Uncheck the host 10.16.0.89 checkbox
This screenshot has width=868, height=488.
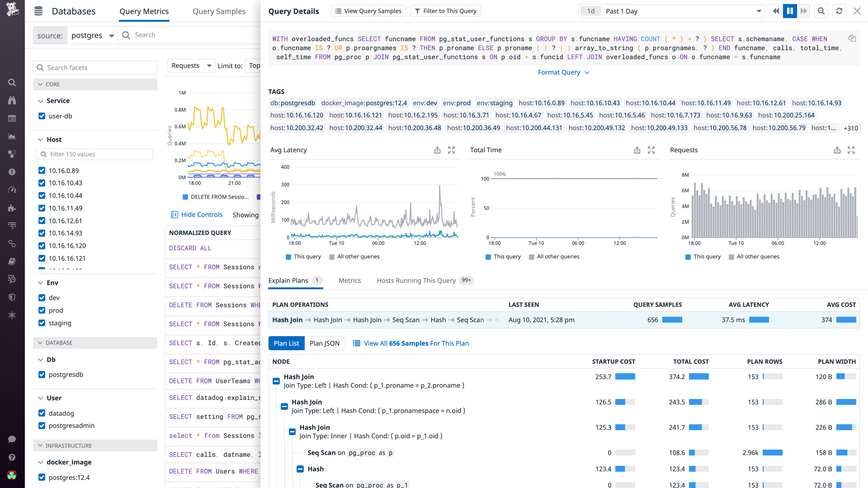click(x=42, y=170)
